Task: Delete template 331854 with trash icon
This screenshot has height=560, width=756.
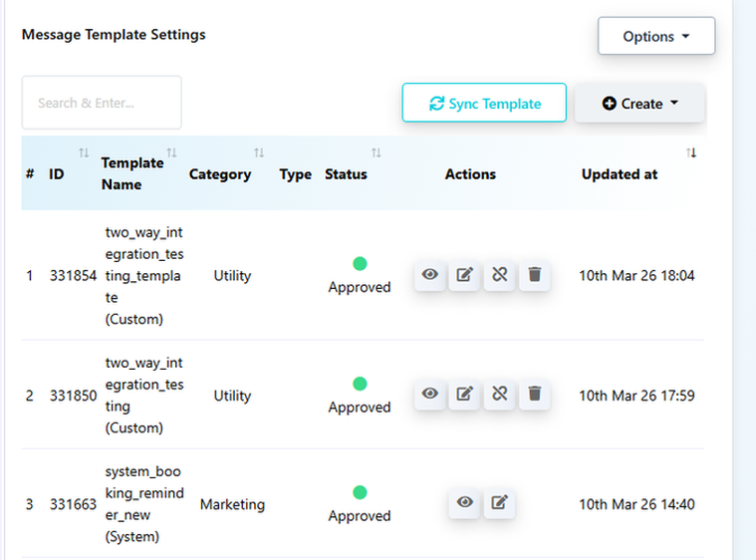Action: point(534,275)
